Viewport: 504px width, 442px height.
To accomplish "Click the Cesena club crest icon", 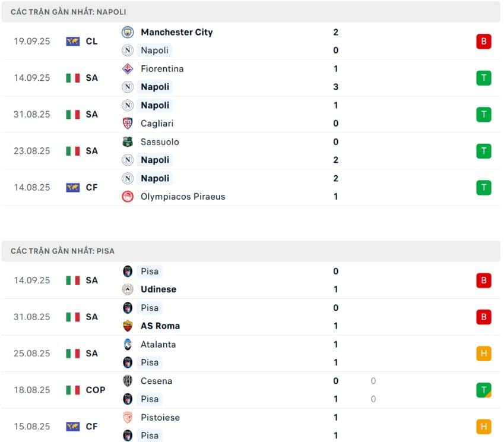I will point(128,381).
